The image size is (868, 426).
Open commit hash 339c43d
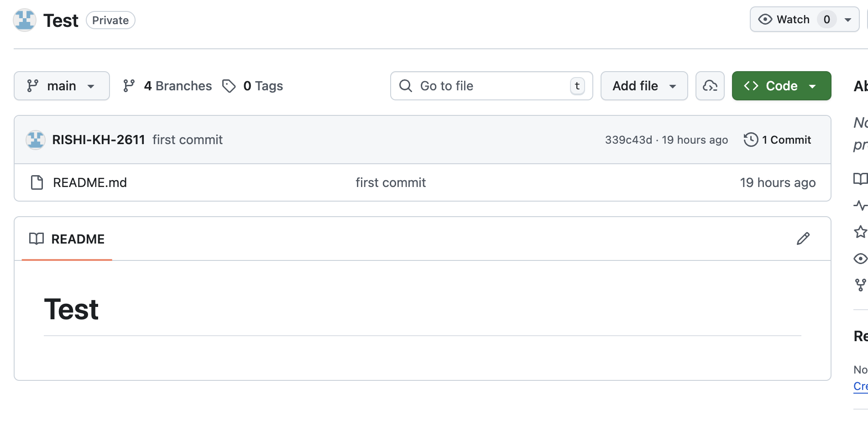628,140
